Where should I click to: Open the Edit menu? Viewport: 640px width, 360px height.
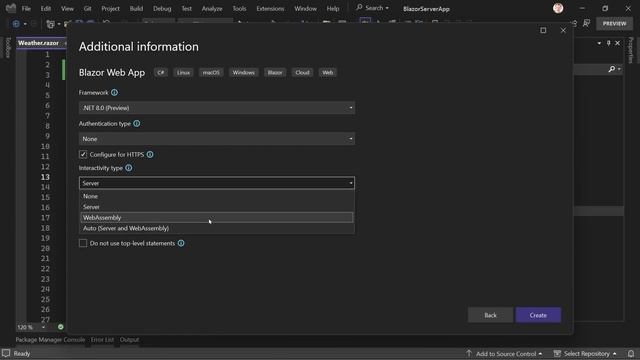(46, 9)
